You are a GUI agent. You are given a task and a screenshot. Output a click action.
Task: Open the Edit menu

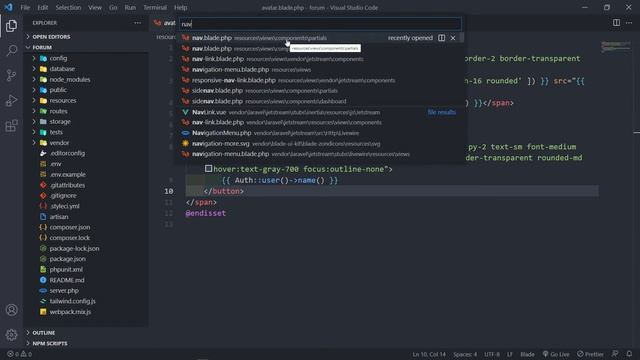pos(42,7)
